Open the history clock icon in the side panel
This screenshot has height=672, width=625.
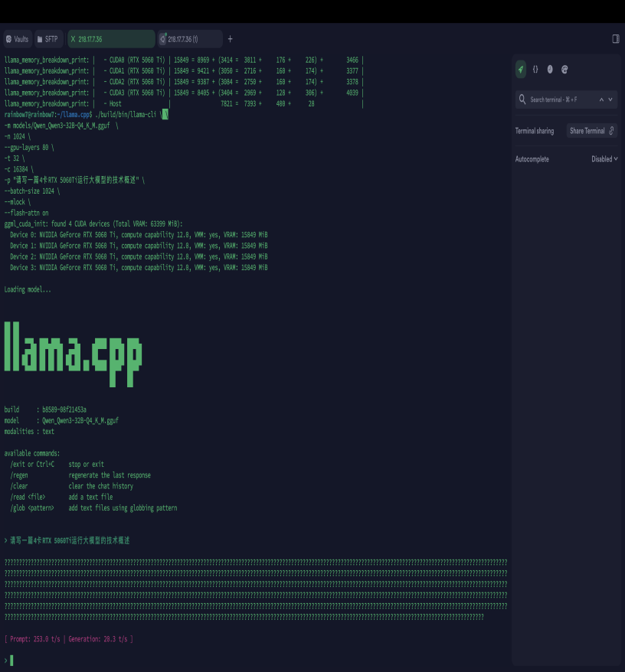(550, 70)
